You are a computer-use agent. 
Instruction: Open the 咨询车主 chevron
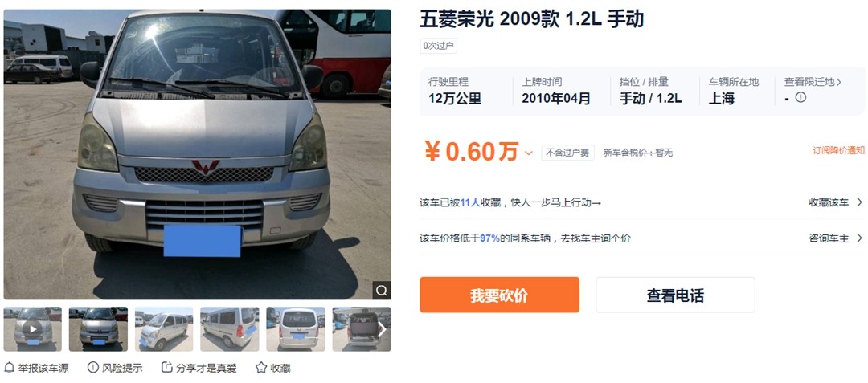(x=859, y=238)
